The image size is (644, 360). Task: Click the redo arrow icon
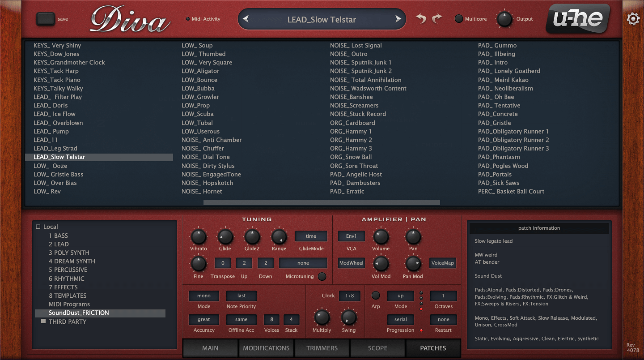click(x=437, y=18)
